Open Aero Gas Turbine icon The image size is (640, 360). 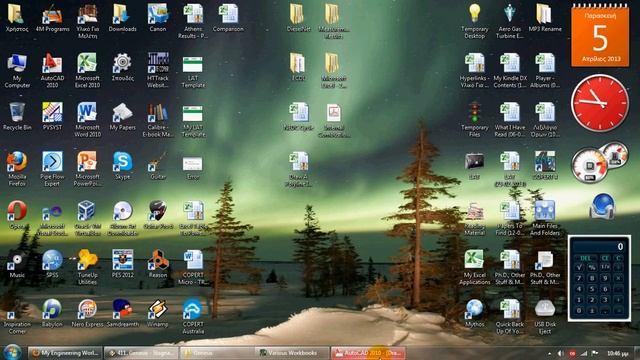coord(509,21)
